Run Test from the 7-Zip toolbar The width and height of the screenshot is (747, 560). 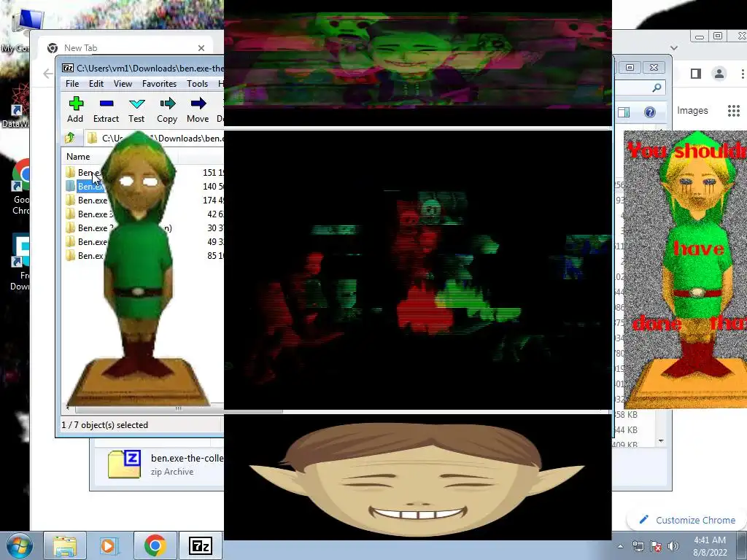point(136,109)
